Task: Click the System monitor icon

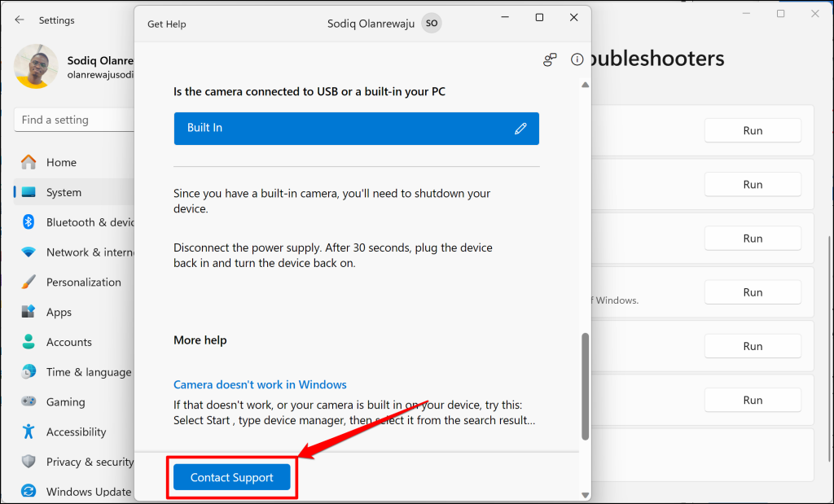Action: tap(29, 192)
